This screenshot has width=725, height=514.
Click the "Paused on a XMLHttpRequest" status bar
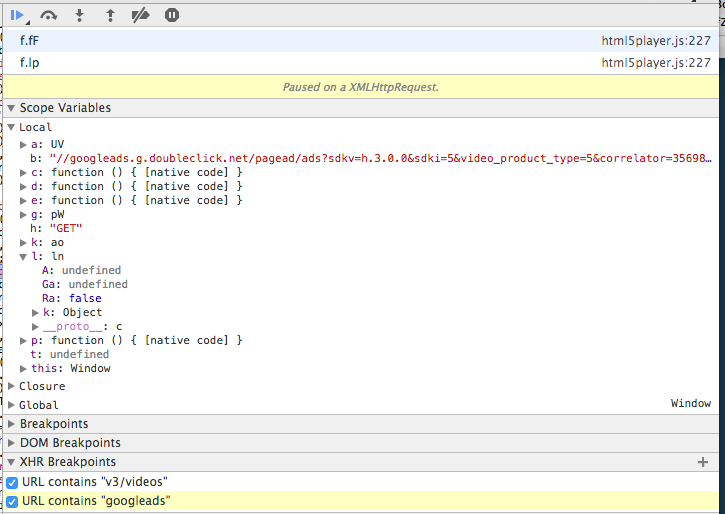[361, 87]
